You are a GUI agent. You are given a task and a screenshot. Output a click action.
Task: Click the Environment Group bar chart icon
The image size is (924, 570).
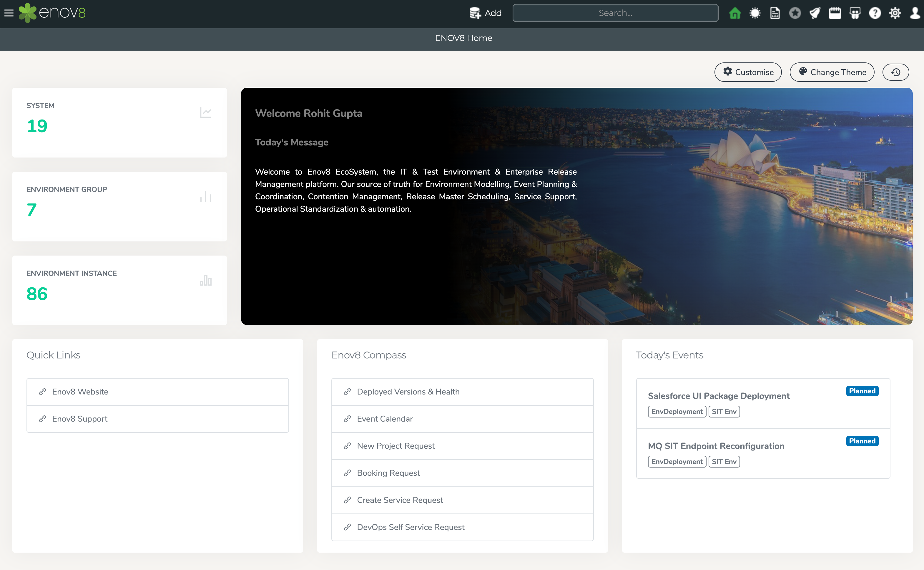coord(205,196)
